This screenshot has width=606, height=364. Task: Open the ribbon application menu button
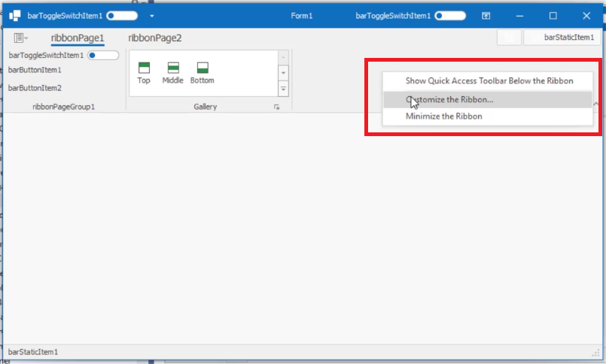[20, 38]
